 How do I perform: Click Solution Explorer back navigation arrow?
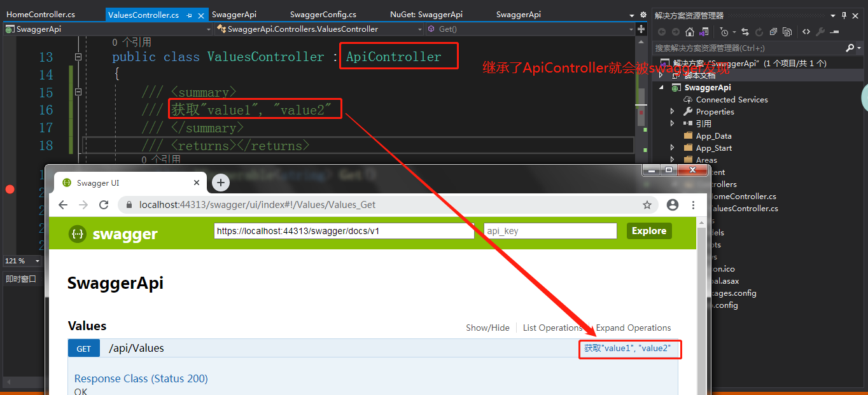tap(662, 32)
